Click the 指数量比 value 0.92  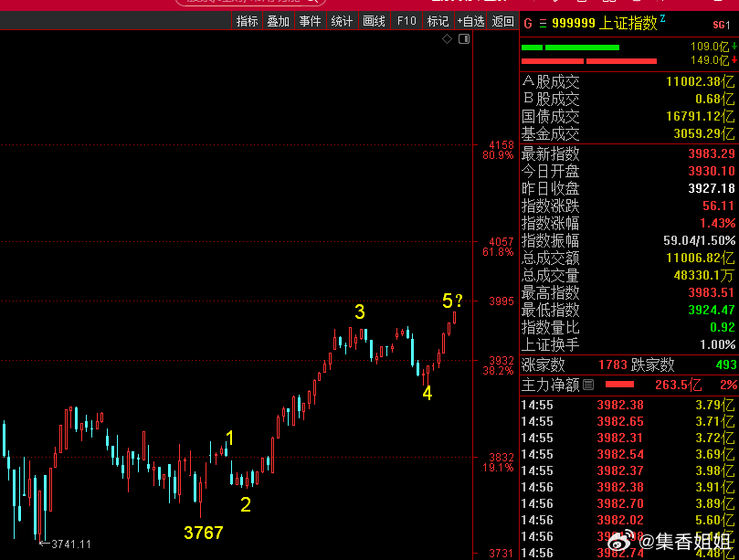coord(723,328)
